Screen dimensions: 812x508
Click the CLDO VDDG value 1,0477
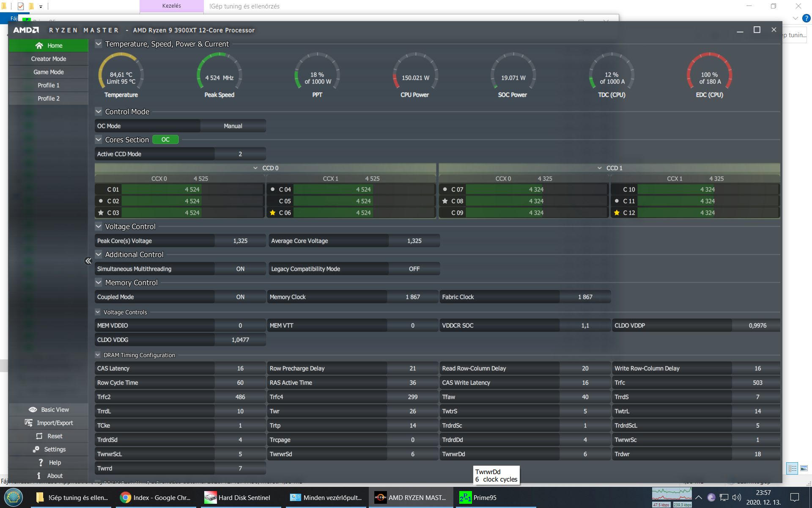(x=240, y=340)
